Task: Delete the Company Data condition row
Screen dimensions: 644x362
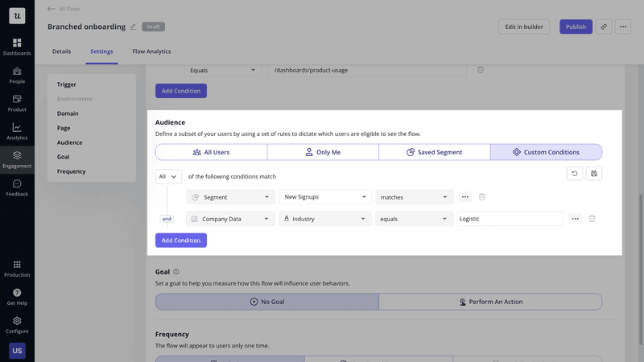Action: (592, 219)
